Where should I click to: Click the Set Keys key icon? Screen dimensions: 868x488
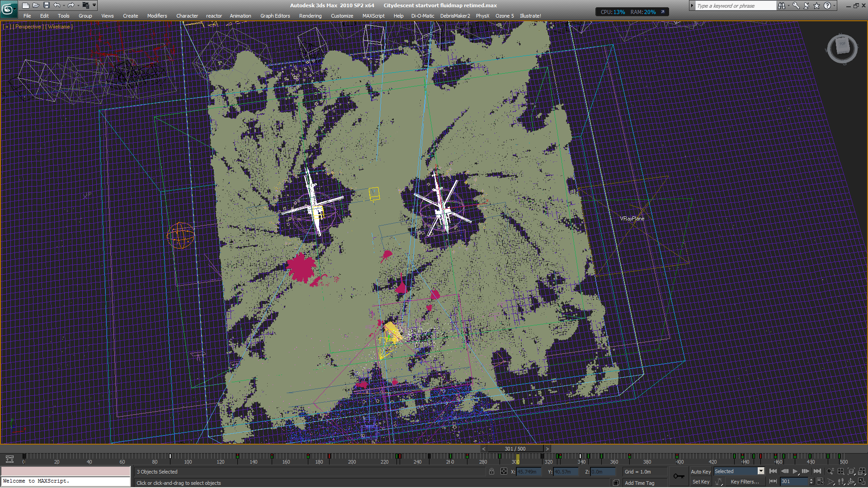coord(679,476)
